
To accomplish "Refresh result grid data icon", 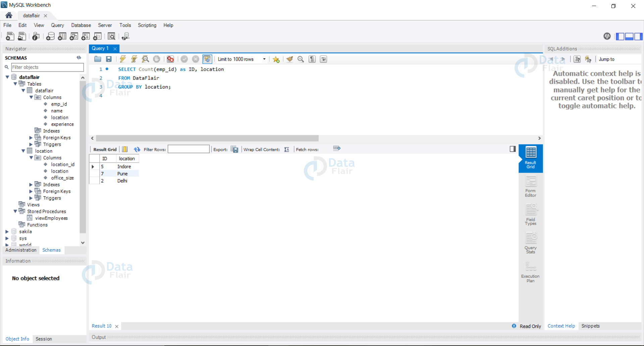I will 137,150.
